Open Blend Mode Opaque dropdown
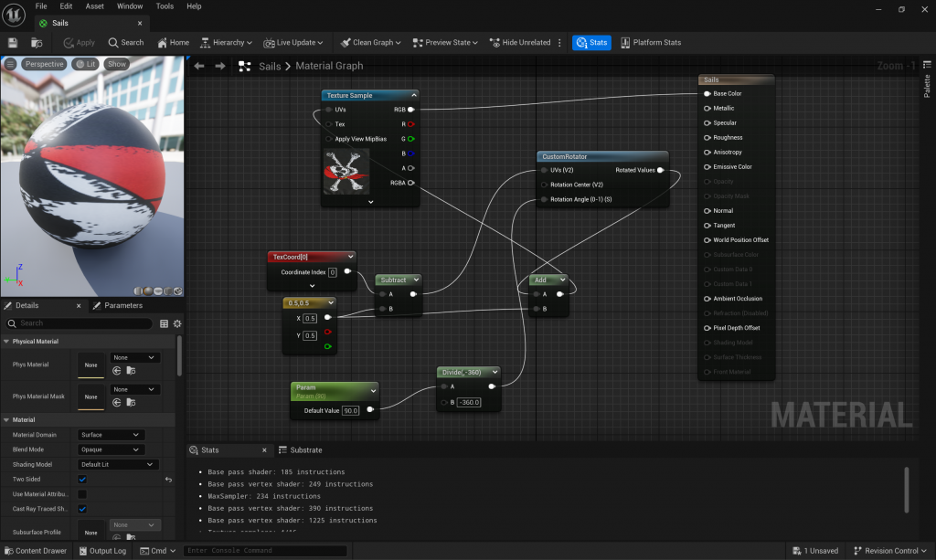Image resolution: width=936 pixels, height=560 pixels. (x=111, y=449)
